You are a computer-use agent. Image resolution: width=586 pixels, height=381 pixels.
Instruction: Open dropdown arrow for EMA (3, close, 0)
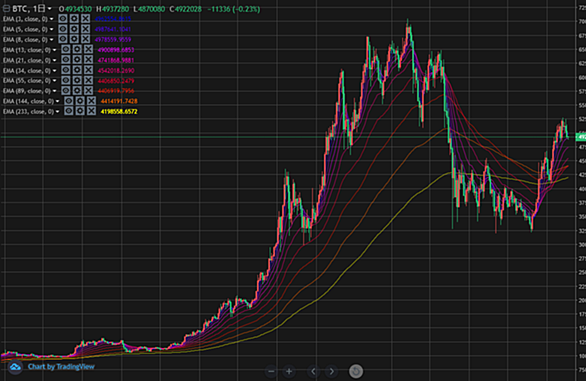52,19
